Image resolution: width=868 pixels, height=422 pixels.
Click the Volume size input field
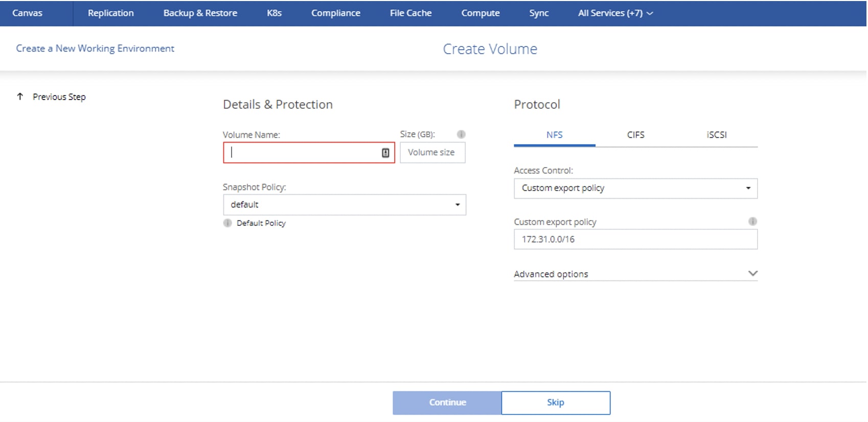pos(432,153)
